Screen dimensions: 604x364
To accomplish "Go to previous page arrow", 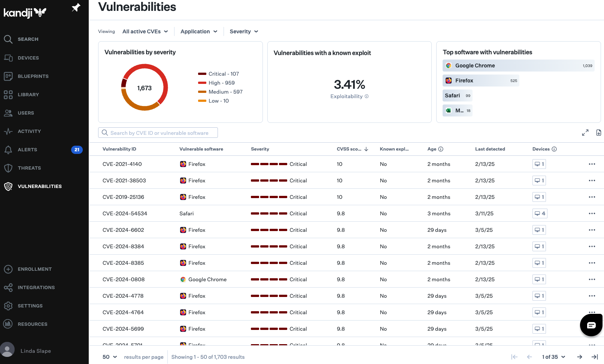I will click(529, 357).
